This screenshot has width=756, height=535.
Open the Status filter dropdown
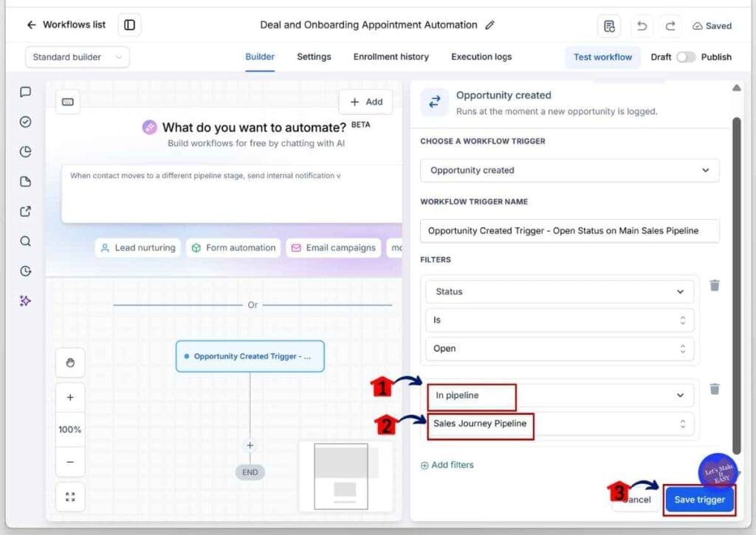[560, 291]
